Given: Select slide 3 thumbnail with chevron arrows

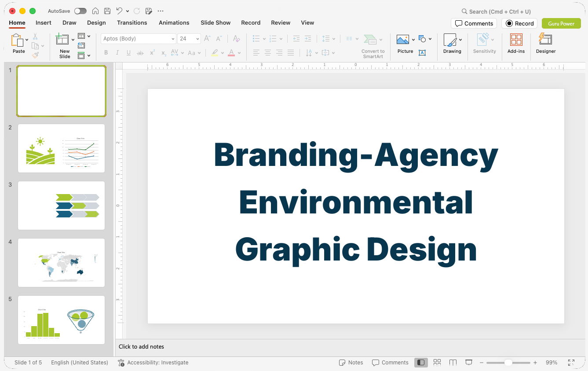Looking at the screenshot, I should click(x=61, y=206).
